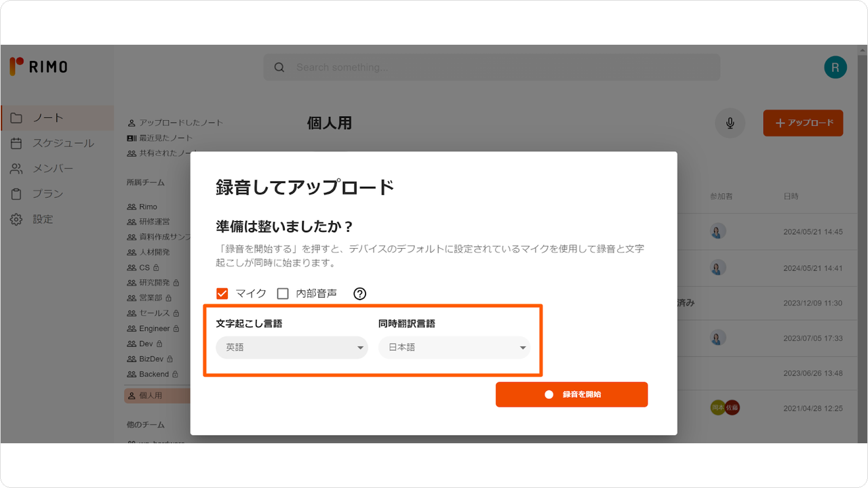The height and width of the screenshot is (488, 868).
Task: Select the ノート menu item
Action: (57, 118)
